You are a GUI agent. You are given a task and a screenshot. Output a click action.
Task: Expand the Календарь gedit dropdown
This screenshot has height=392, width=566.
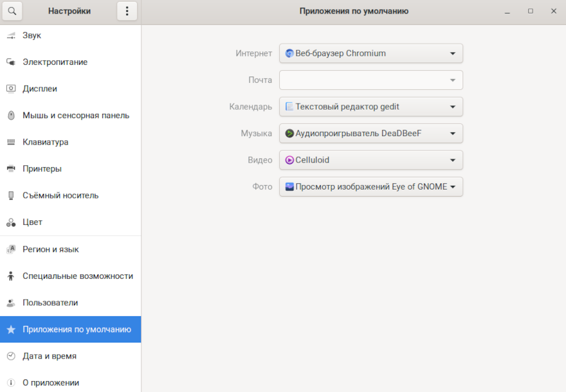click(x=370, y=107)
